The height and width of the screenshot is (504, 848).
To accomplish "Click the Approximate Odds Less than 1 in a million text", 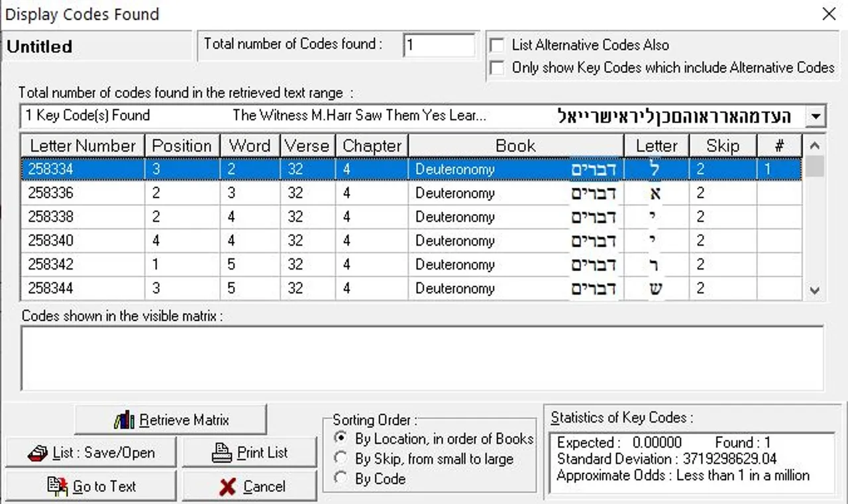I will point(683,475).
